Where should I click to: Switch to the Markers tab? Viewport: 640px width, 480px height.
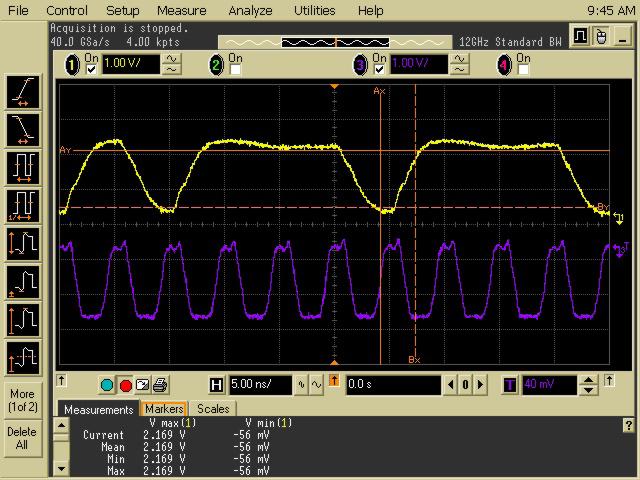point(164,409)
